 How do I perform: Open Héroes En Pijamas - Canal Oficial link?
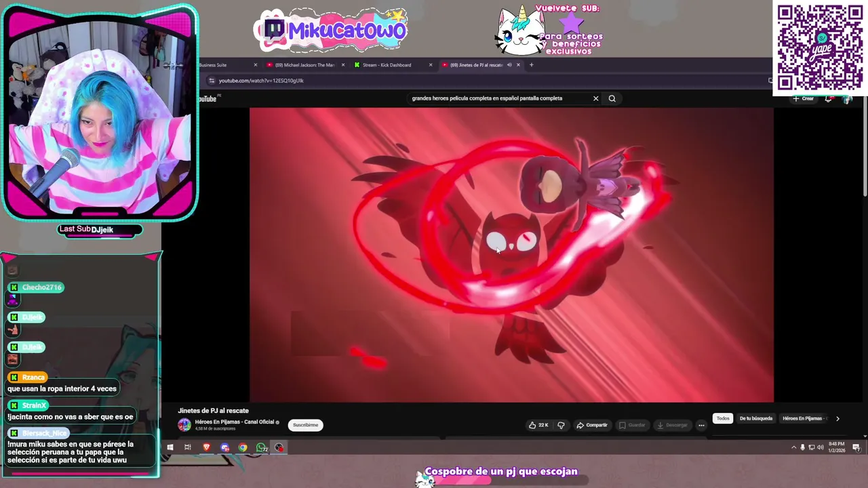click(x=235, y=422)
